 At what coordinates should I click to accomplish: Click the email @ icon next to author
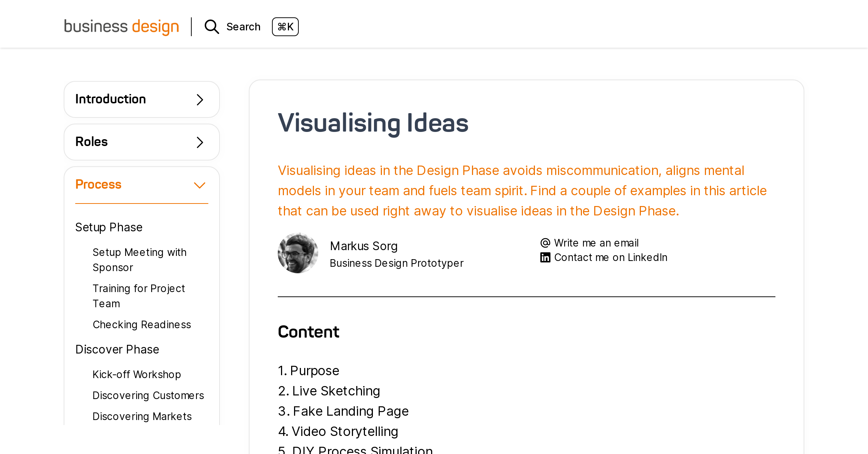545,243
